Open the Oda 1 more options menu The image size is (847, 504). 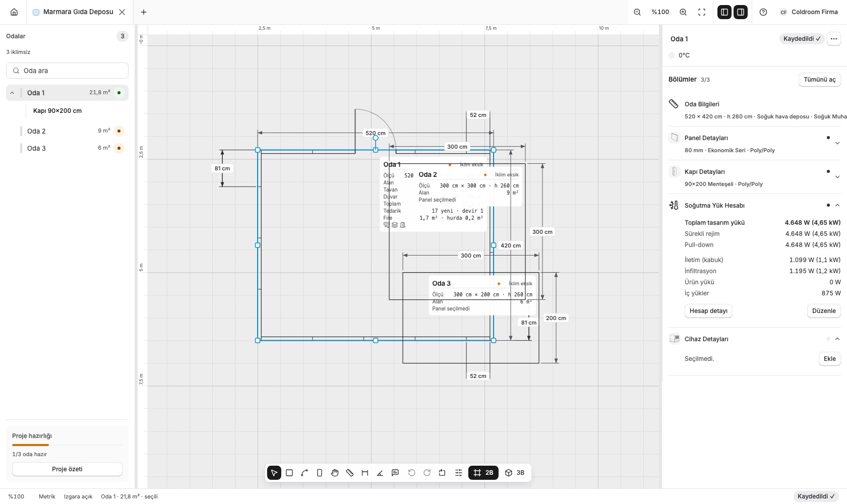(x=834, y=39)
